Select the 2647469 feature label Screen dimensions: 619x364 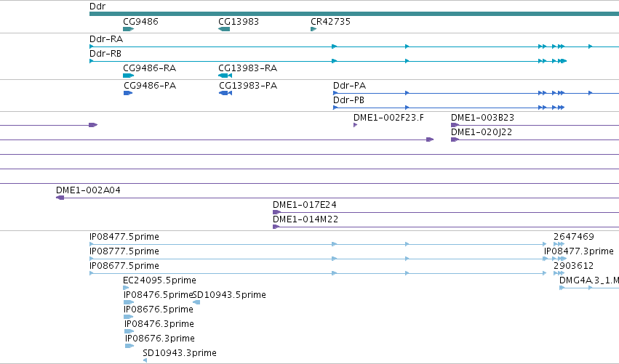[x=574, y=237]
